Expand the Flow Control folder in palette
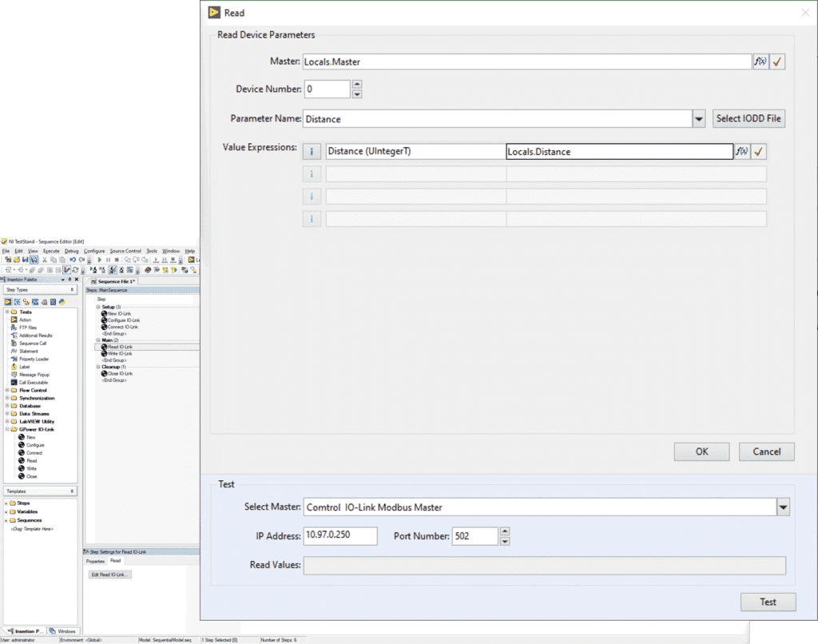 (6, 390)
